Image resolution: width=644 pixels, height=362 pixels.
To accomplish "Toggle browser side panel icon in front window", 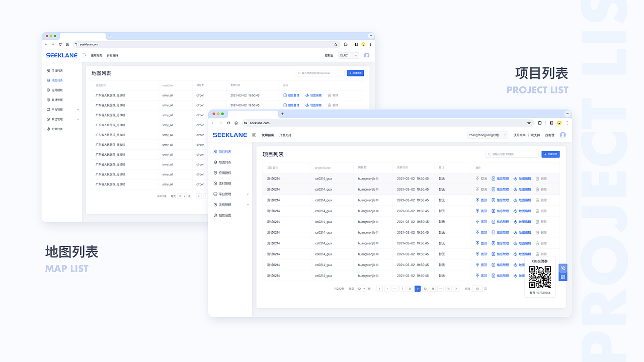I will pyautogui.click(x=551, y=123).
